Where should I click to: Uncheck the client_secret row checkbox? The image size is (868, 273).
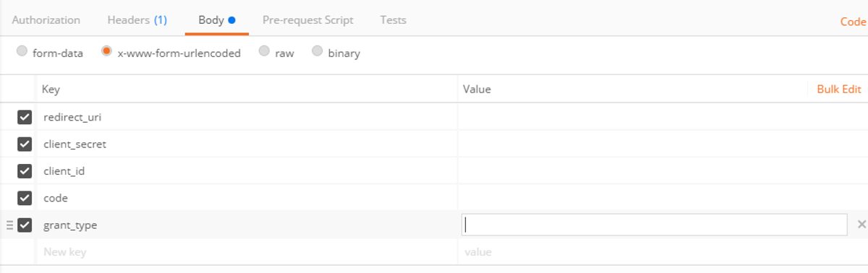click(25, 144)
